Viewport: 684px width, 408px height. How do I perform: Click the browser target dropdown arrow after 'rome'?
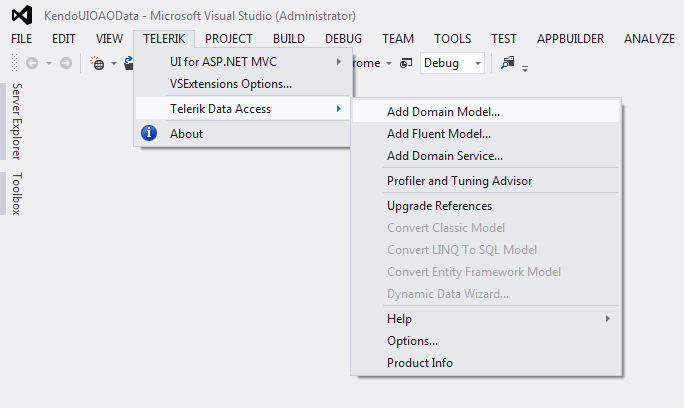[x=389, y=64]
